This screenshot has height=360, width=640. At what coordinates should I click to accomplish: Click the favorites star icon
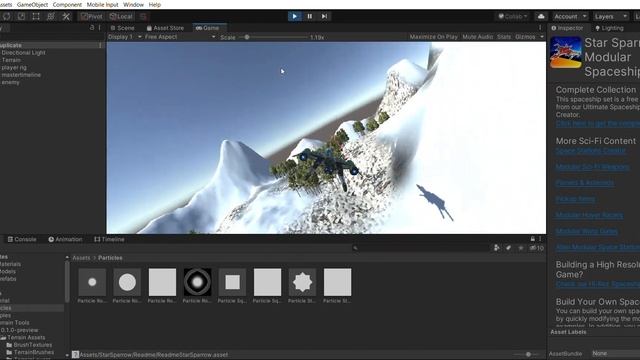tap(520, 248)
